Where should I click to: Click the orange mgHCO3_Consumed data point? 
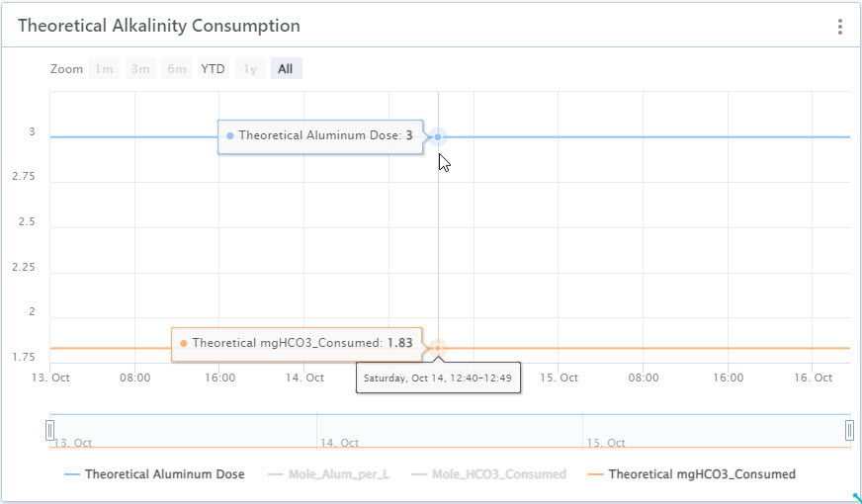click(x=437, y=348)
